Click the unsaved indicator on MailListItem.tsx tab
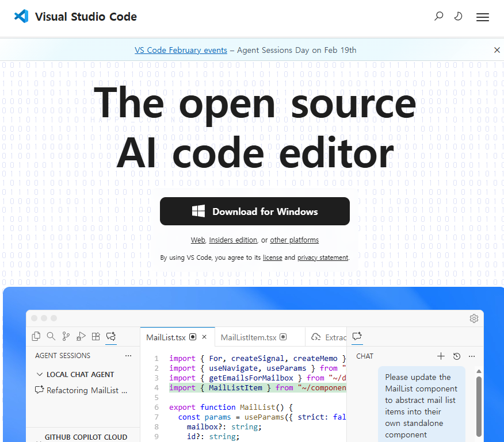Viewport: 504px width, 442px height. click(283, 337)
